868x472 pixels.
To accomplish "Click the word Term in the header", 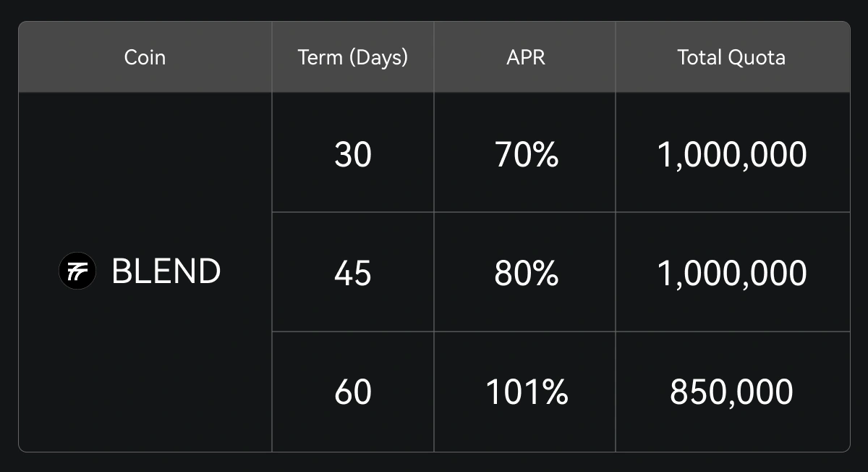I will pos(320,57).
